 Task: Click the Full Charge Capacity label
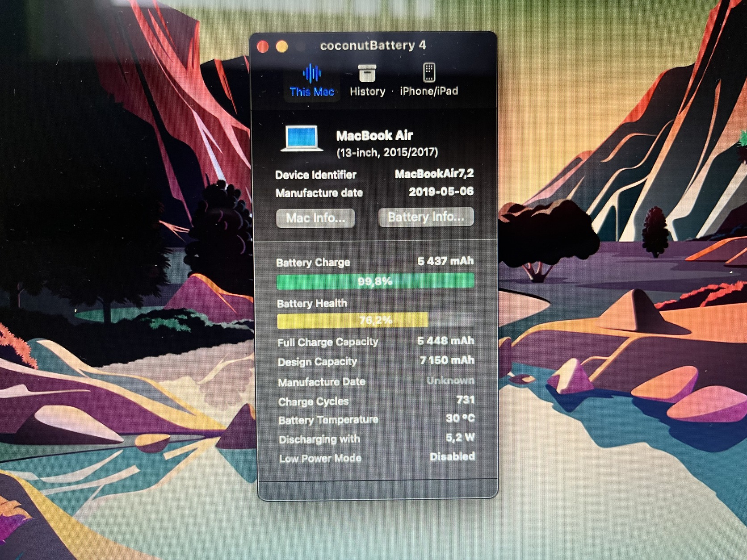(328, 342)
